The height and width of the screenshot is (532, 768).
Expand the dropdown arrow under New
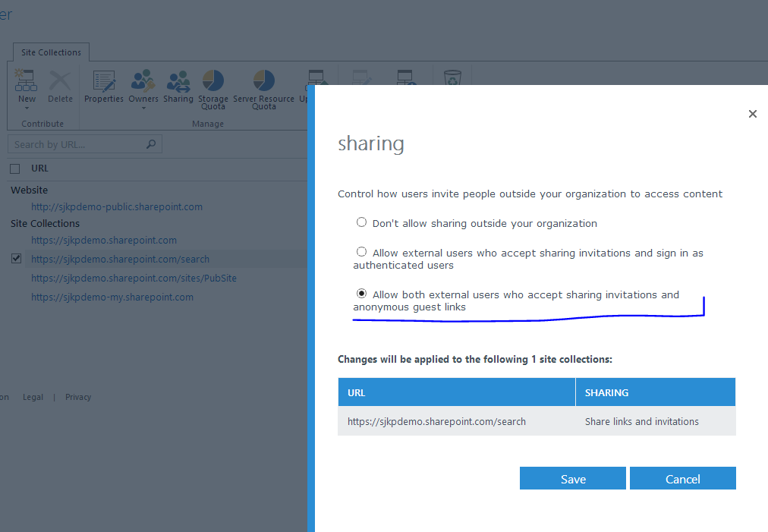point(27,108)
